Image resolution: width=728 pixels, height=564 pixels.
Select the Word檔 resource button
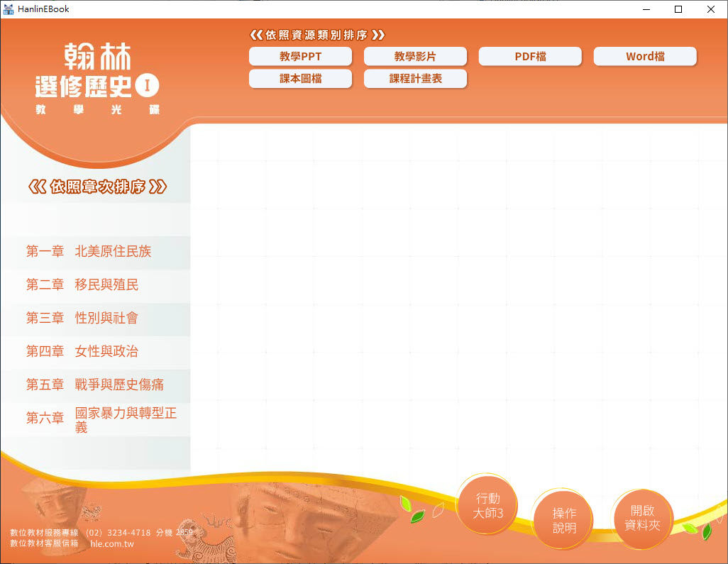coord(645,57)
